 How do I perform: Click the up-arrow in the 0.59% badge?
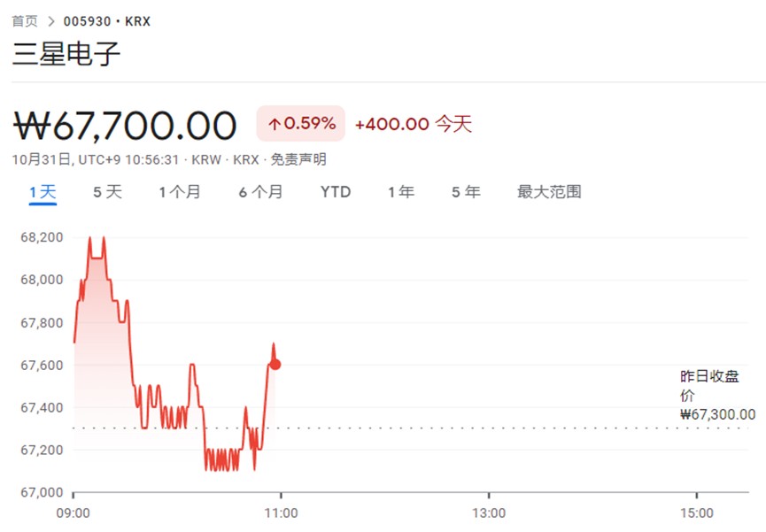point(275,124)
